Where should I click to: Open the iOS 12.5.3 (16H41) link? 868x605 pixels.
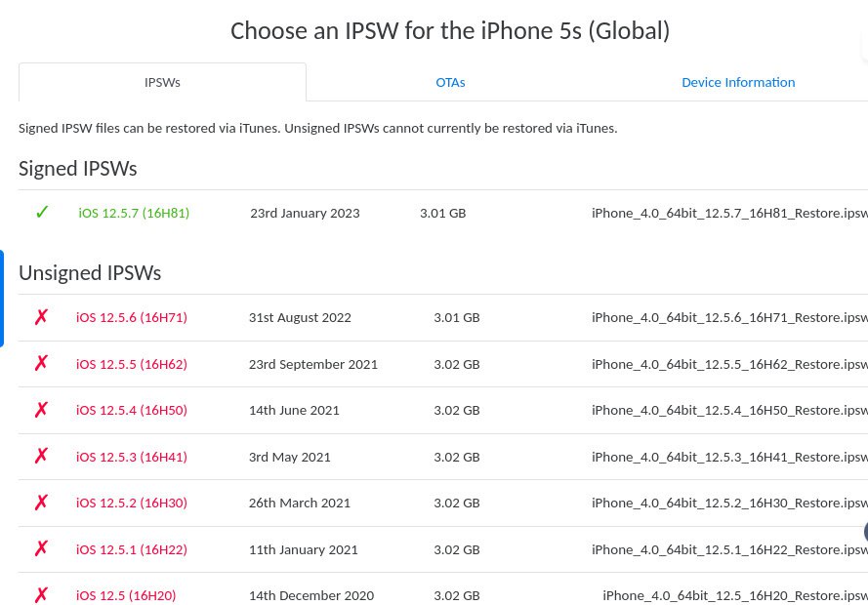pyautogui.click(x=132, y=457)
